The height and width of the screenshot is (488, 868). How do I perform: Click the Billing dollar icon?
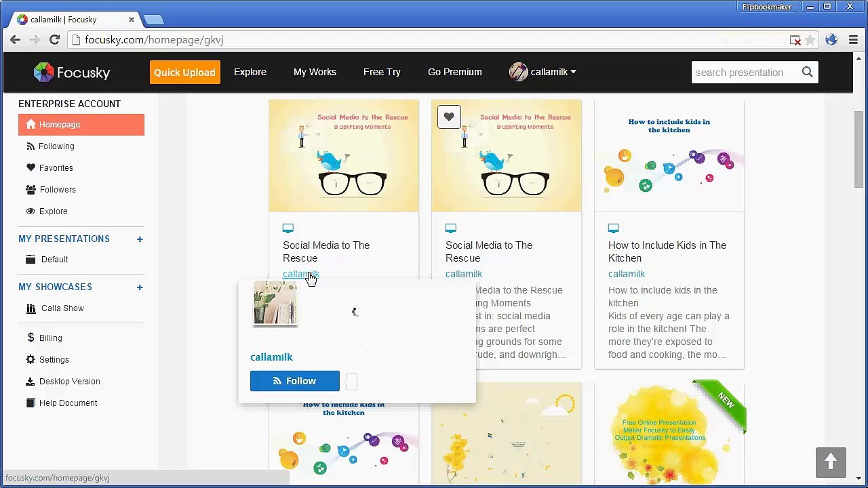pyautogui.click(x=31, y=338)
